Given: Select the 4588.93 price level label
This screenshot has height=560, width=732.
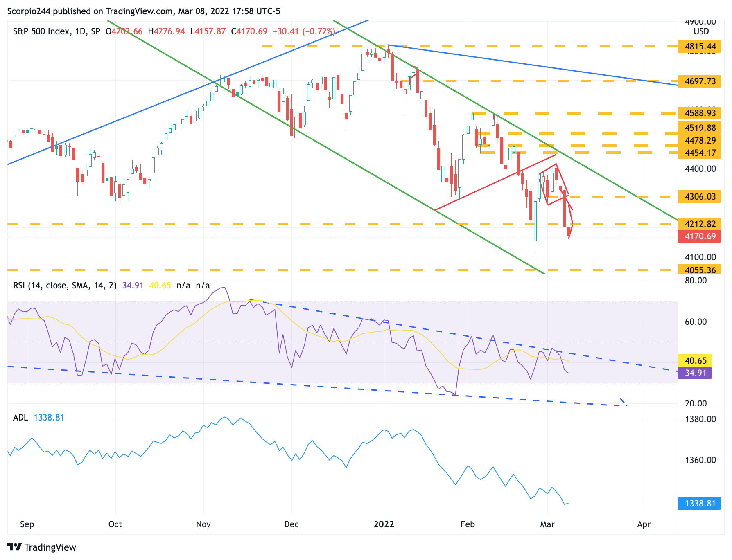Looking at the screenshot, I should [x=700, y=113].
